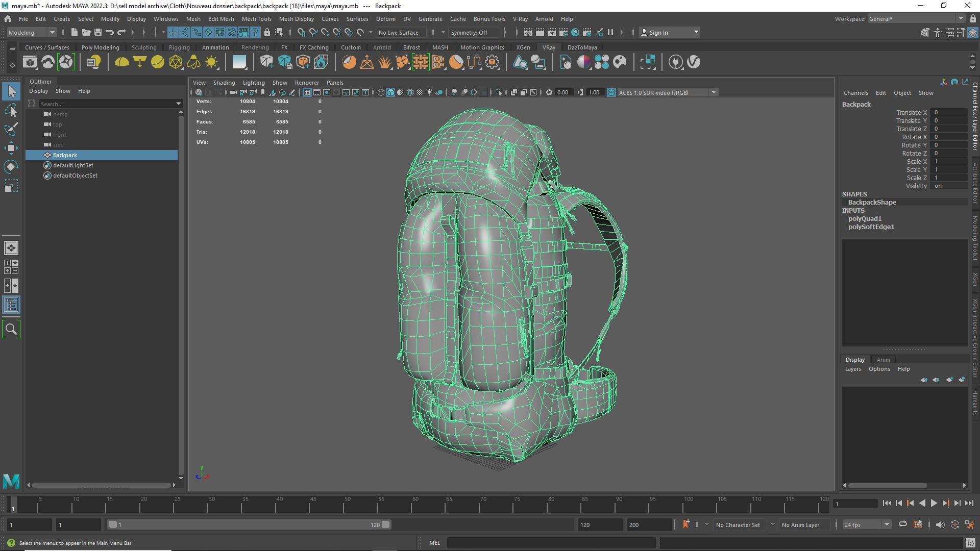Select the Paint selection tool
This screenshot has width=980, height=551.
pos(11,129)
